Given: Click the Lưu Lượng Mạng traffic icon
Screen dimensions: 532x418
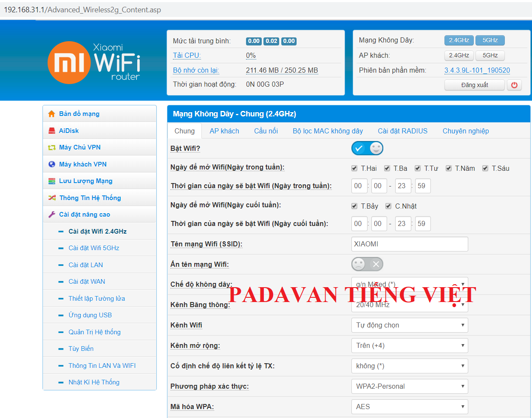Looking at the screenshot, I should click(x=52, y=181).
